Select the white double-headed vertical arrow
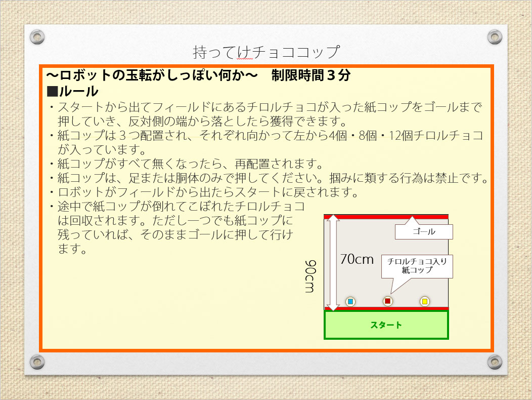This screenshot has height=400, width=532. pos(332,262)
